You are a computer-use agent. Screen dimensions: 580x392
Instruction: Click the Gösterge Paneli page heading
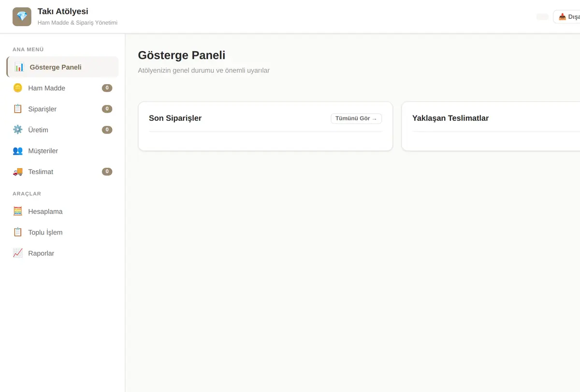pos(182,55)
